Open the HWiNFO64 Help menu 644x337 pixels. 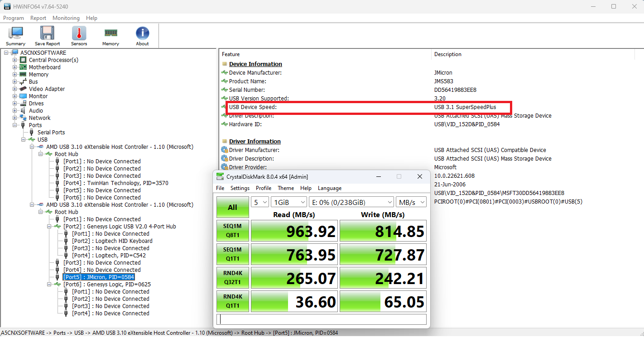(92, 18)
